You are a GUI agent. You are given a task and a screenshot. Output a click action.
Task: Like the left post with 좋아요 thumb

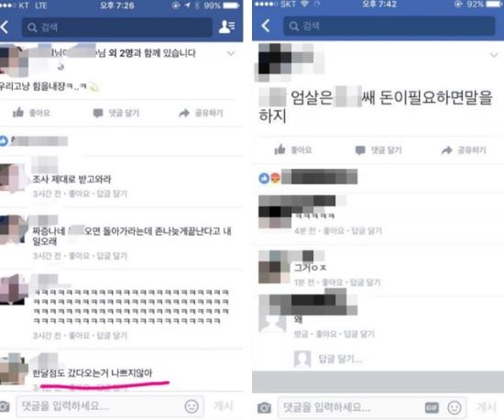point(31,113)
